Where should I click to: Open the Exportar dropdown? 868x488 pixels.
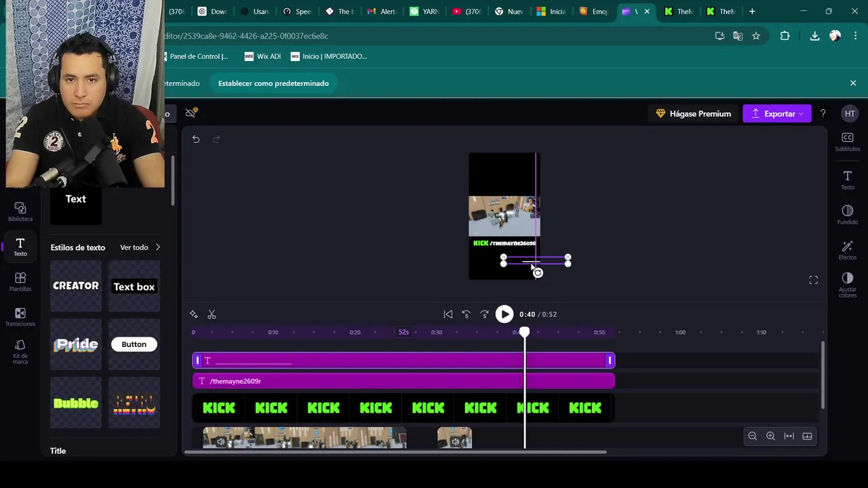pyautogui.click(x=776, y=114)
